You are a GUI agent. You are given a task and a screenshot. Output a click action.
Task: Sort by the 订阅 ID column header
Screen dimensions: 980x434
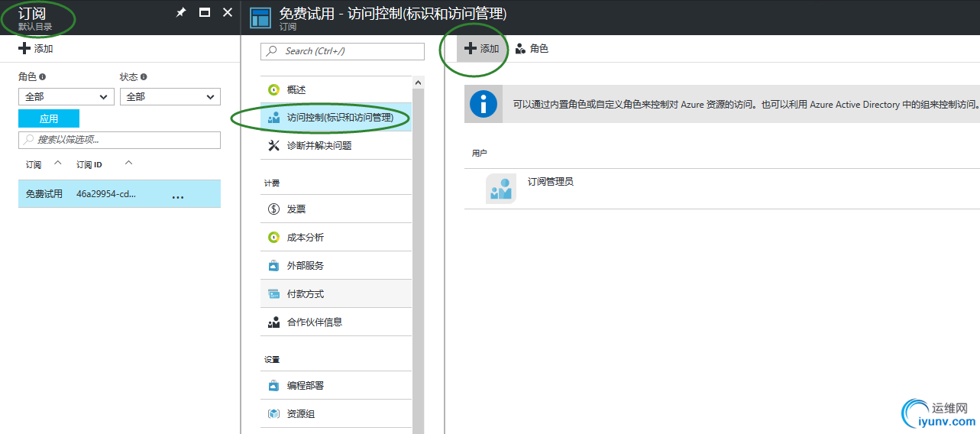pos(89,164)
